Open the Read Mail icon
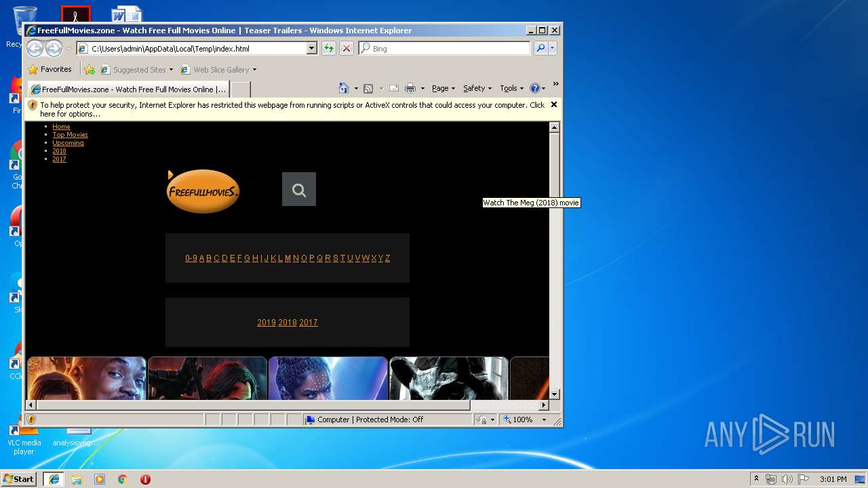The height and width of the screenshot is (488, 868). (x=393, y=88)
